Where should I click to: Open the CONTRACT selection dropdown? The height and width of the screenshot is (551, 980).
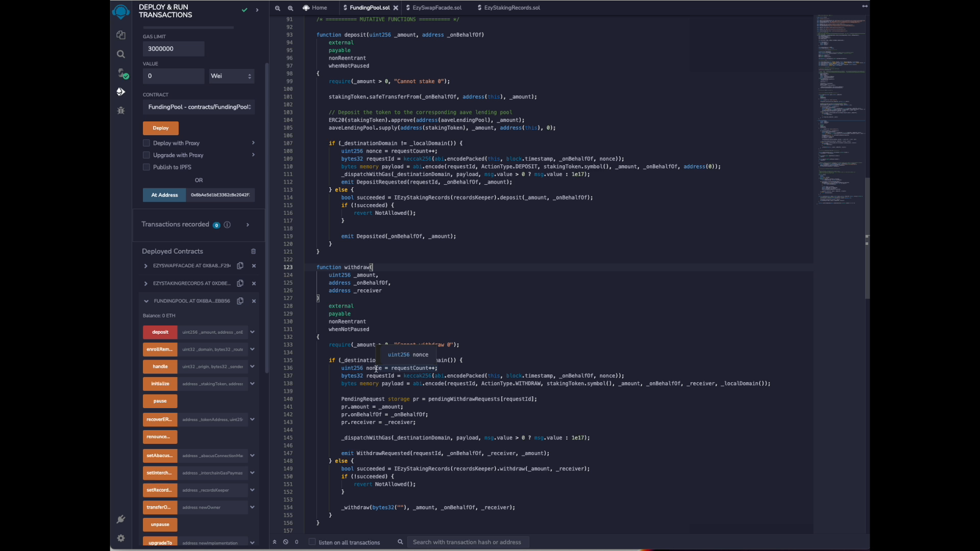pos(199,107)
